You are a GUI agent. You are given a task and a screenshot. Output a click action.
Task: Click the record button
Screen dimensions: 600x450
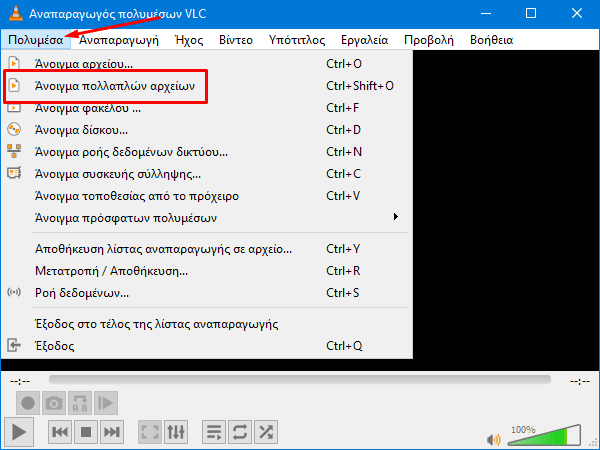click(28, 403)
